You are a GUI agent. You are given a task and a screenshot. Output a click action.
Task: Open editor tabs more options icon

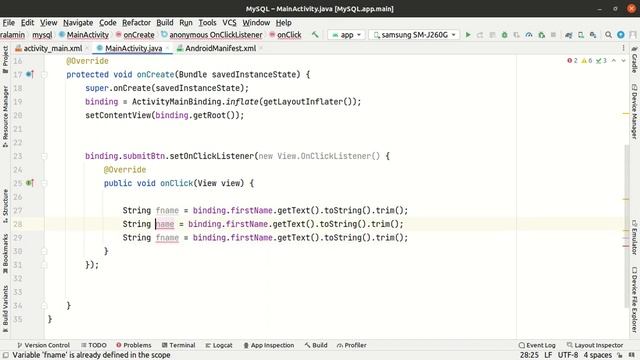point(623,48)
